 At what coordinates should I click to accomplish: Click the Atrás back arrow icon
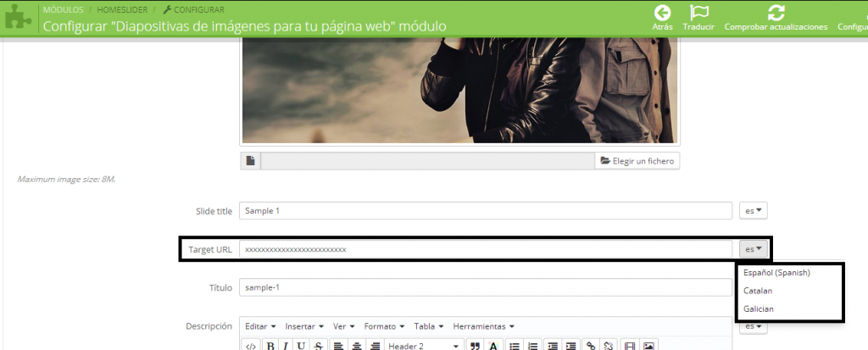[x=663, y=13]
